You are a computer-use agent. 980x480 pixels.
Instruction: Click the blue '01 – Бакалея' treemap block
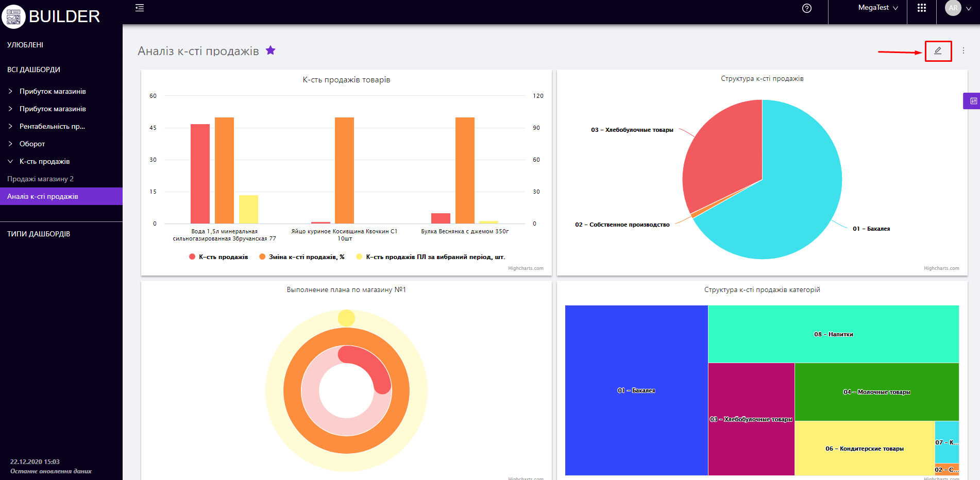coord(636,390)
